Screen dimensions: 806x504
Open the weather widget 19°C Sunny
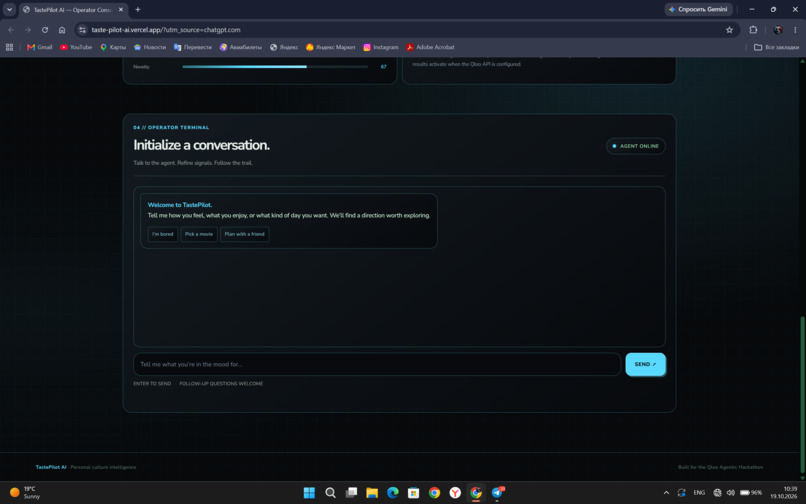[x=25, y=493]
